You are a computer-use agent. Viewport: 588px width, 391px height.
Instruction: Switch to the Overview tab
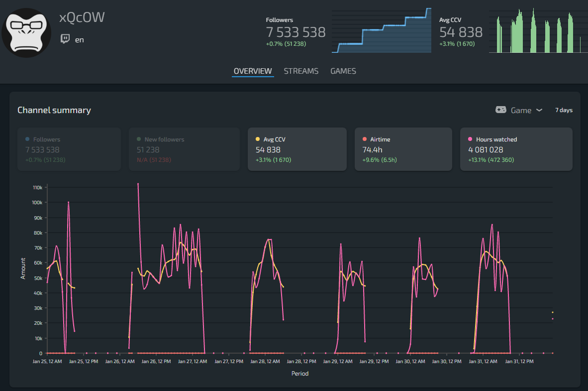pyautogui.click(x=253, y=71)
